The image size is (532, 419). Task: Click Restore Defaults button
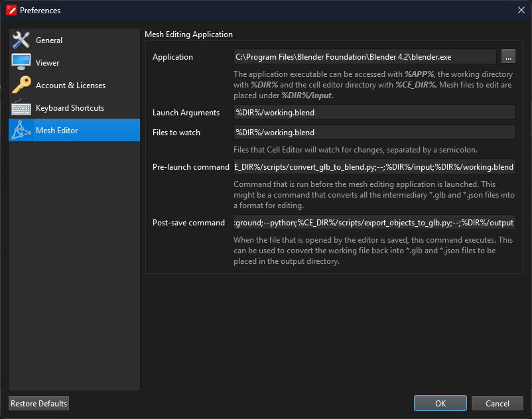38,403
